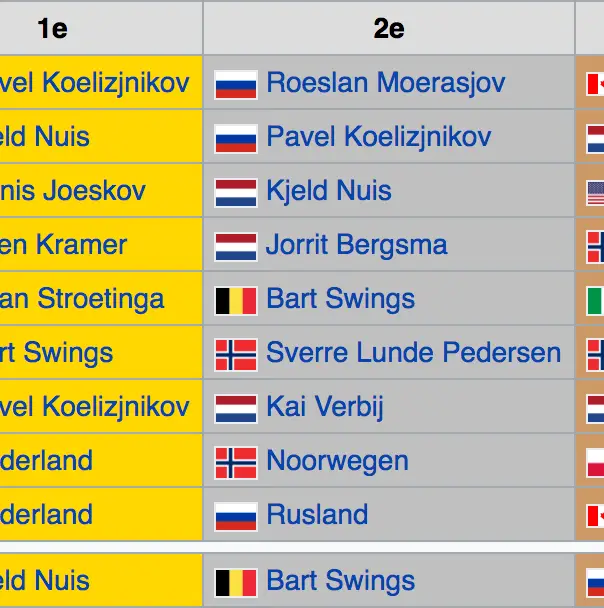Open the Kai Verbij link
The height and width of the screenshot is (608, 604).
pos(325,407)
